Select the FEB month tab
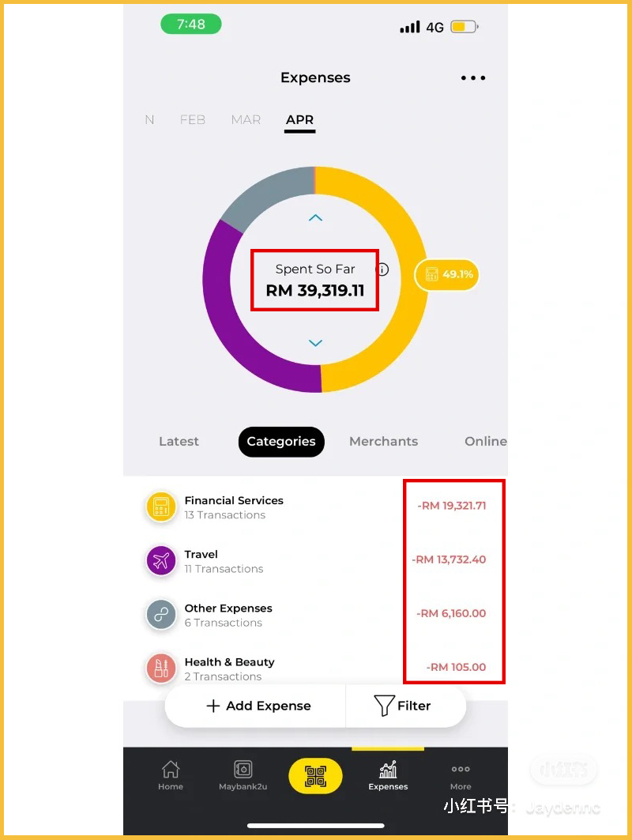This screenshot has width=632, height=840. point(193,120)
